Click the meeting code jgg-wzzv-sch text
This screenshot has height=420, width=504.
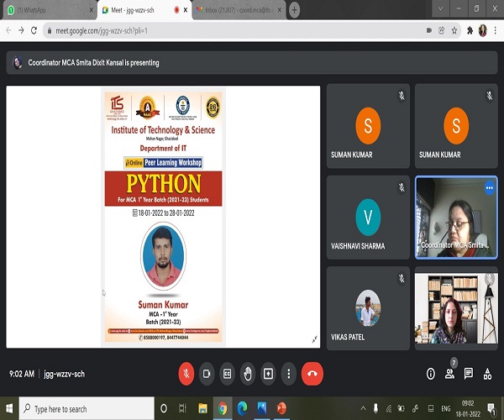(x=65, y=374)
